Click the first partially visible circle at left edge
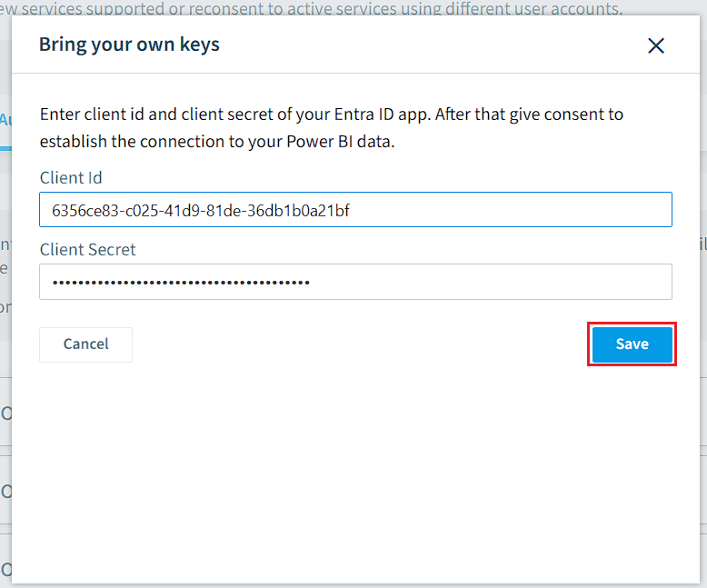 coord(5,413)
